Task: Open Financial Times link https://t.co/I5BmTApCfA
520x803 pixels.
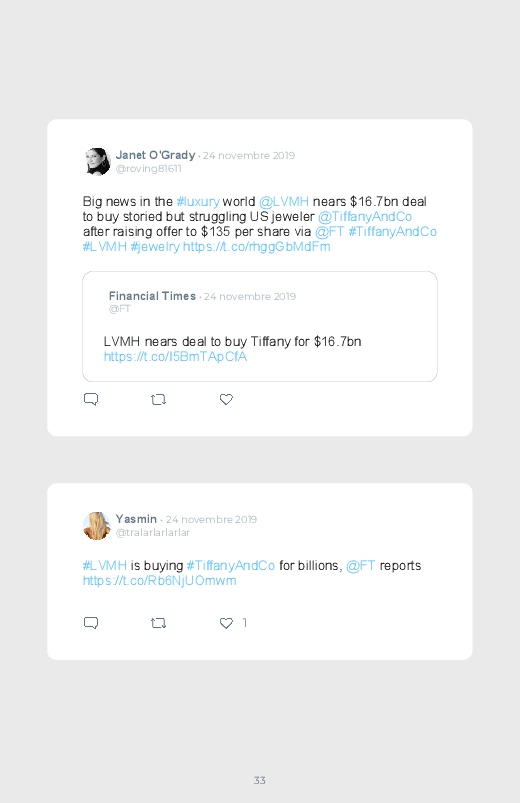Action: (x=175, y=356)
